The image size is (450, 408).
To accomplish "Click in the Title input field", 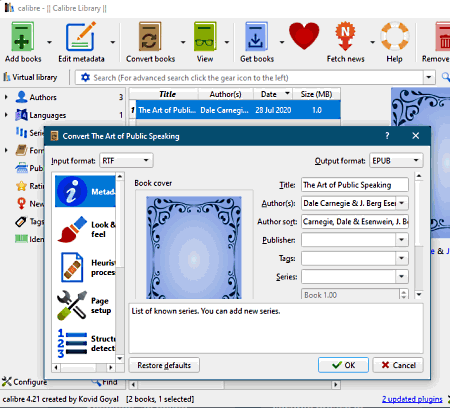I will point(355,185).
